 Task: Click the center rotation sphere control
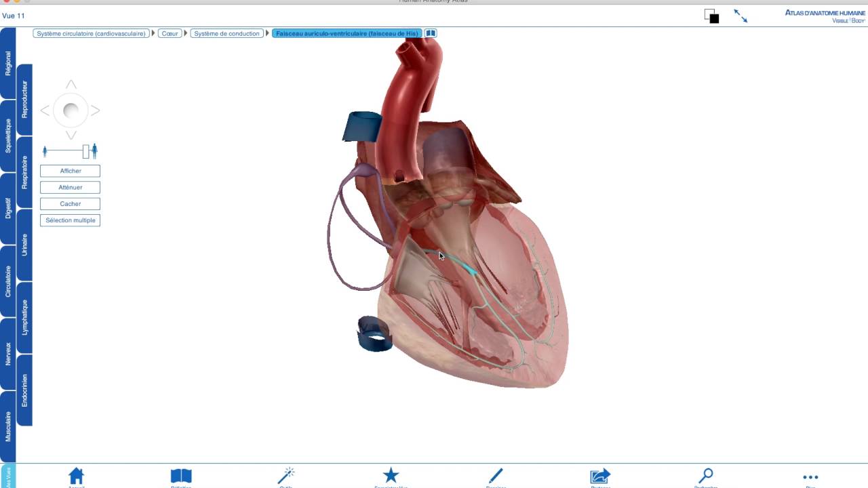click(x=71, y=110)
